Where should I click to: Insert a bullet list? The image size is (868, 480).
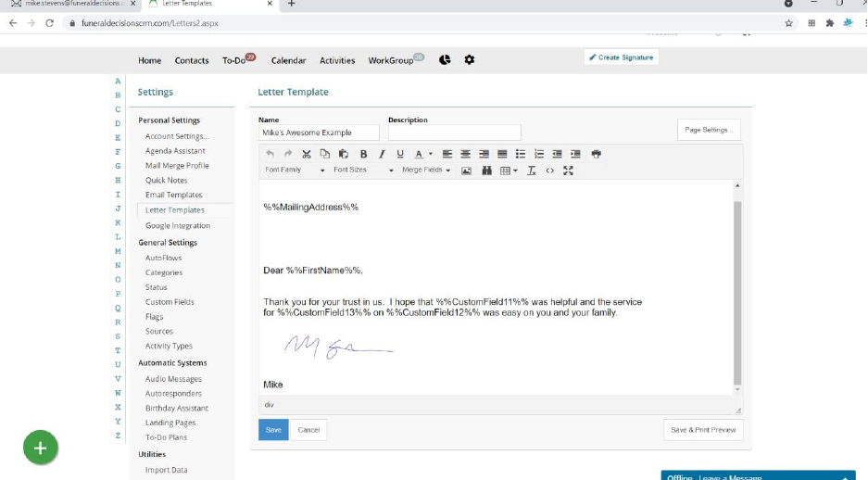coord(521,154)
